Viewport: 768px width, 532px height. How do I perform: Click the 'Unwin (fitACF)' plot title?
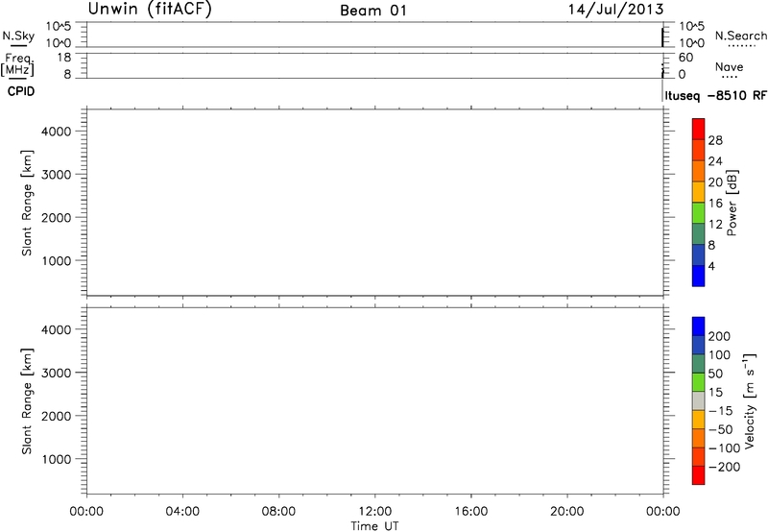150,9
